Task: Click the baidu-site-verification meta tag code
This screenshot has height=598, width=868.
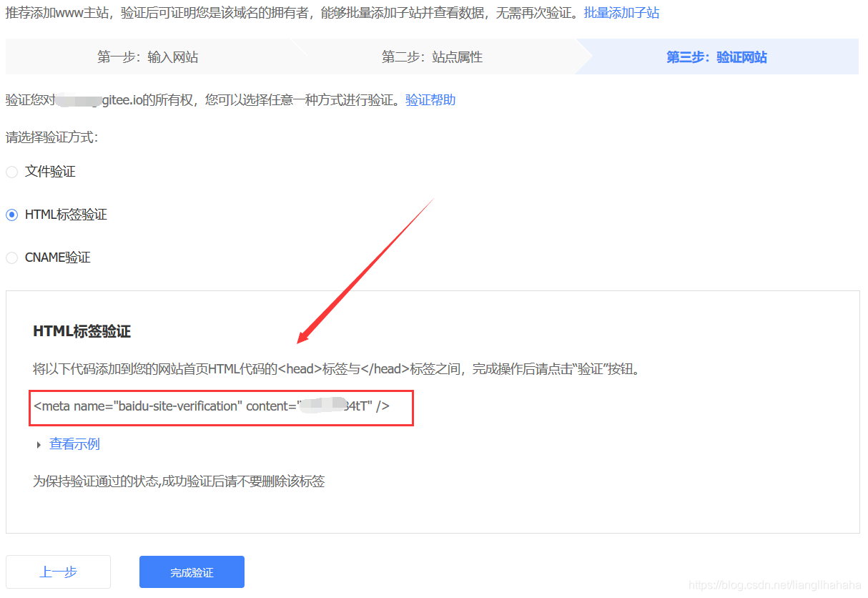Action: (212, 406)
